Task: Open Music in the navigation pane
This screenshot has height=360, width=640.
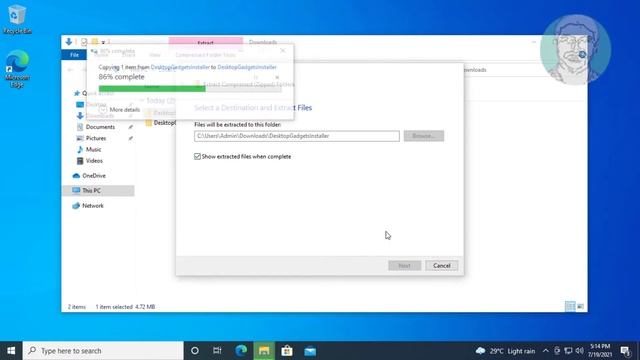Action: [x=93, y=149]
